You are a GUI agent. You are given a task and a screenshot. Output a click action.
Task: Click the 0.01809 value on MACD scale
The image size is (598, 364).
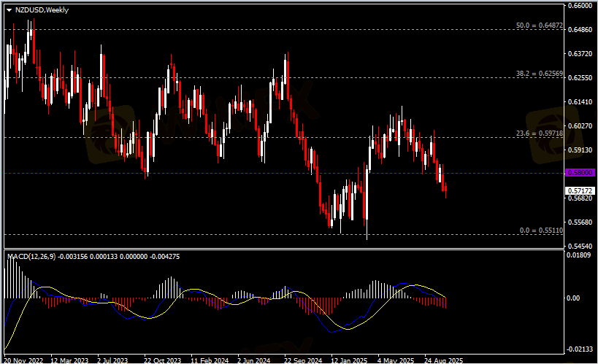point(580,255)
